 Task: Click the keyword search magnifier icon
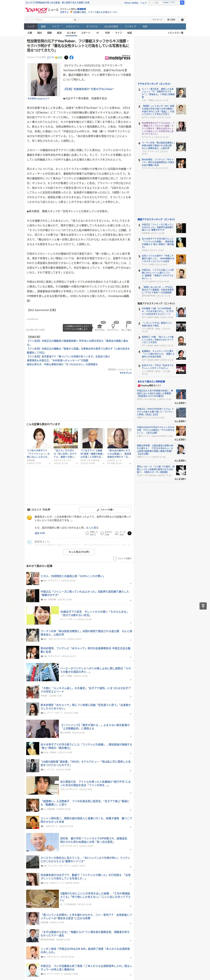(75, 19)
